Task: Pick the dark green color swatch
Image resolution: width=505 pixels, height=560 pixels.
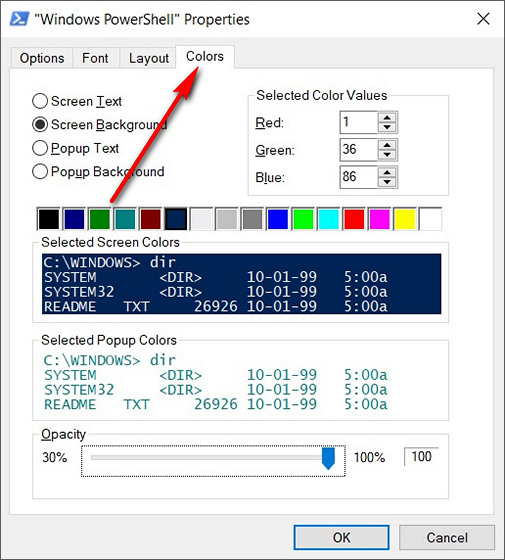Action: coord(99,219)
